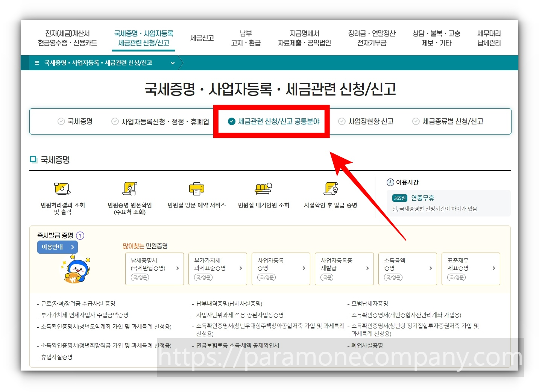Select the 민원실 대기인원 조회 icon
The height and width of the screenshot is (392, 539).
pos(263,189)
